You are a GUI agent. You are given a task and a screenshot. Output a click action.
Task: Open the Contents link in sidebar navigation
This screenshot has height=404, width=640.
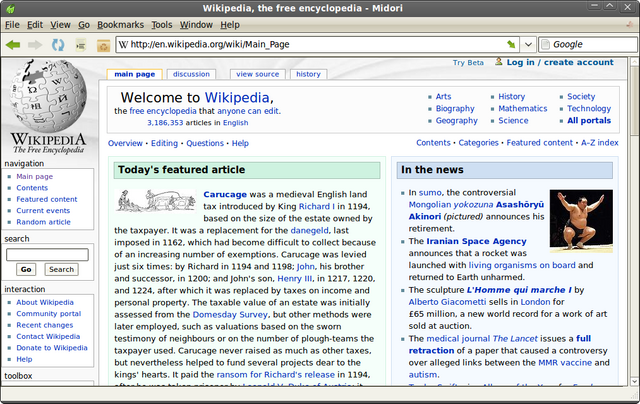(32, 188)
